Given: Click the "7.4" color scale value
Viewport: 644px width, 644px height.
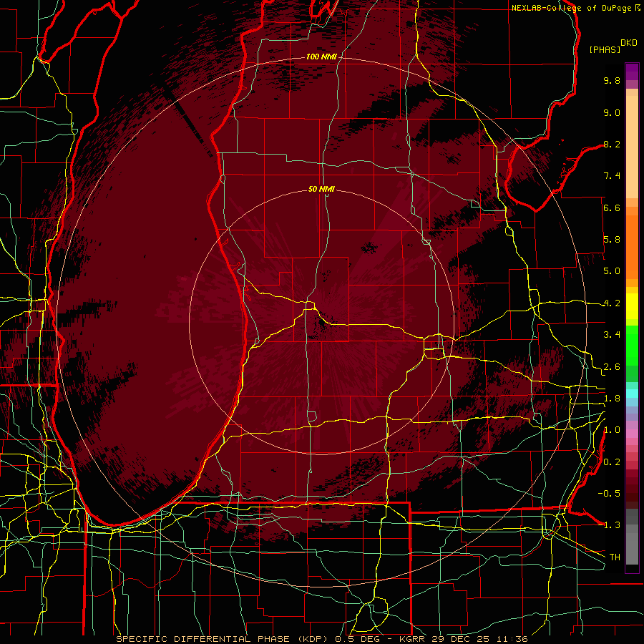Looking at the screenshot, I should [x=612, y=176].
